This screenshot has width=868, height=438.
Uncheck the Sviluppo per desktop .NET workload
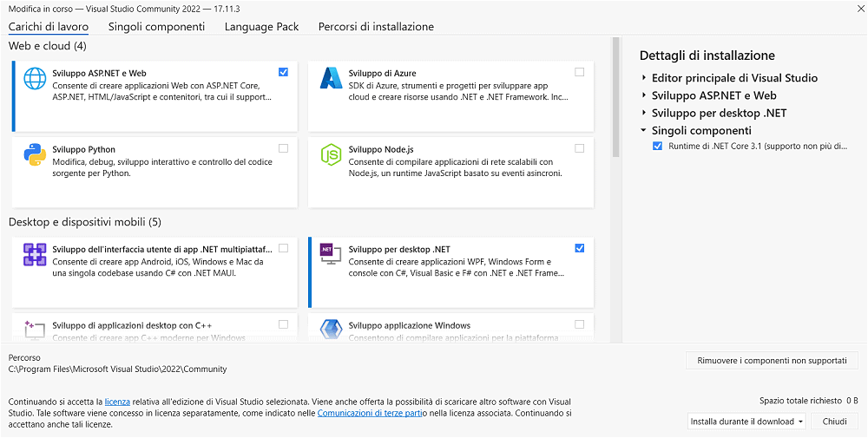click(x=579, y=248)
